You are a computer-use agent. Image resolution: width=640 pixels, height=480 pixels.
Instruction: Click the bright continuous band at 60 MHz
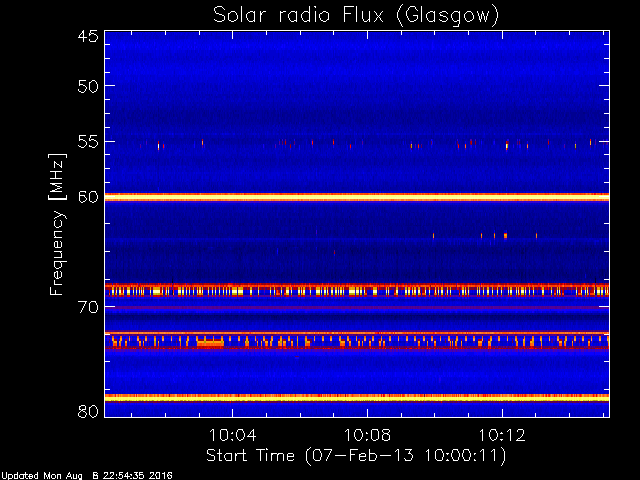[357, 197]
